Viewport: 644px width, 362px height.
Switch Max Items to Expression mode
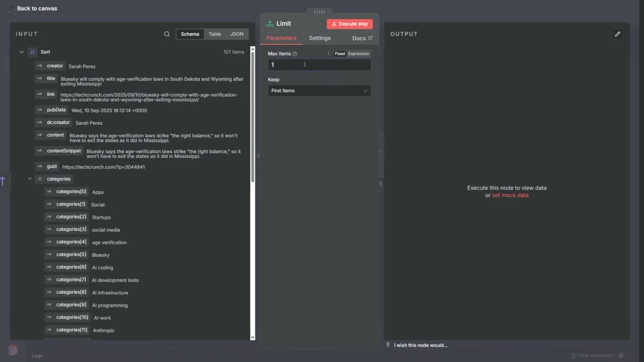tap(358, 54)
